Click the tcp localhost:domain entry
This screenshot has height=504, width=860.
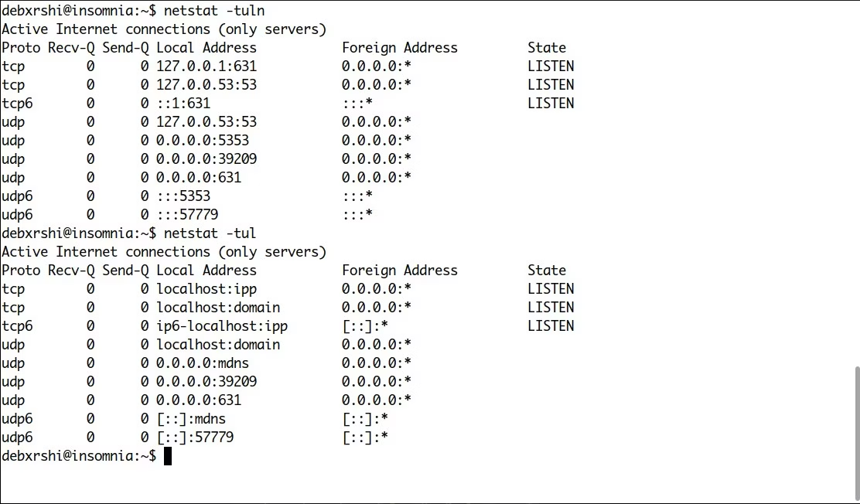tap(218, 307)
